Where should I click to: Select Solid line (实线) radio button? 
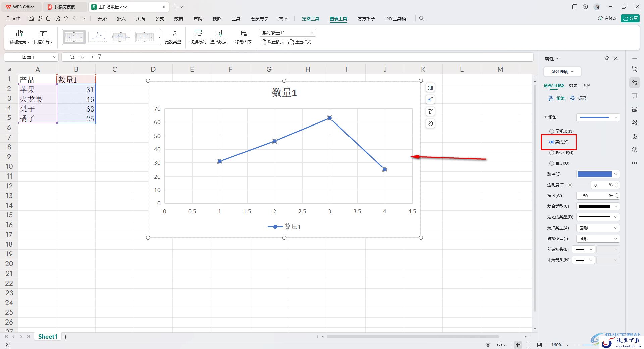click(551, 142)
